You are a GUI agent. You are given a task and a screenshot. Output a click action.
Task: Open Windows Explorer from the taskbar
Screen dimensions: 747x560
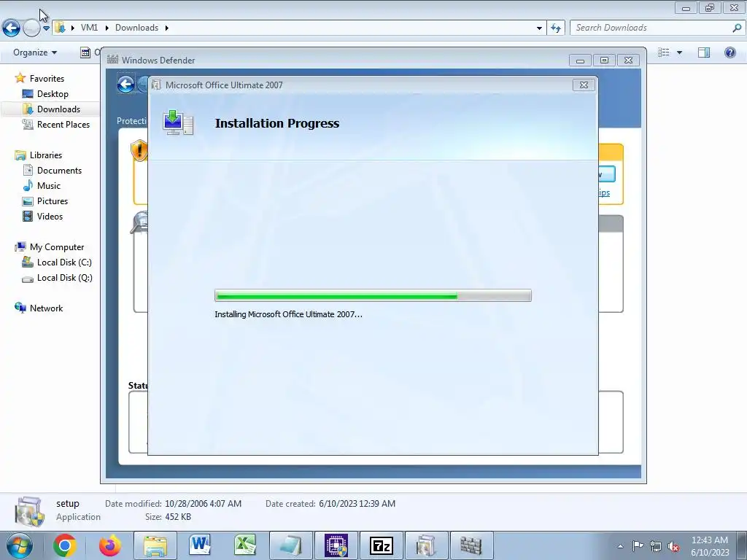click(155, 545)
